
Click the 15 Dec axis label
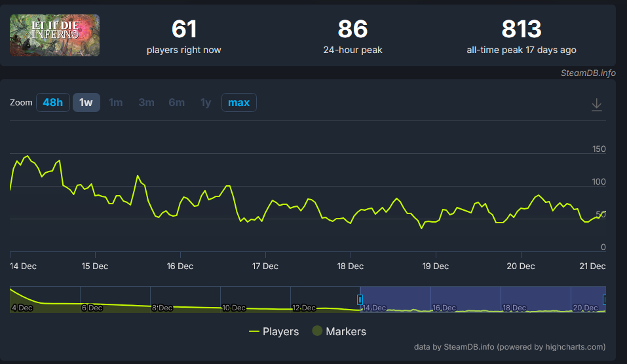pyautogui.click(x=95, y=266)
